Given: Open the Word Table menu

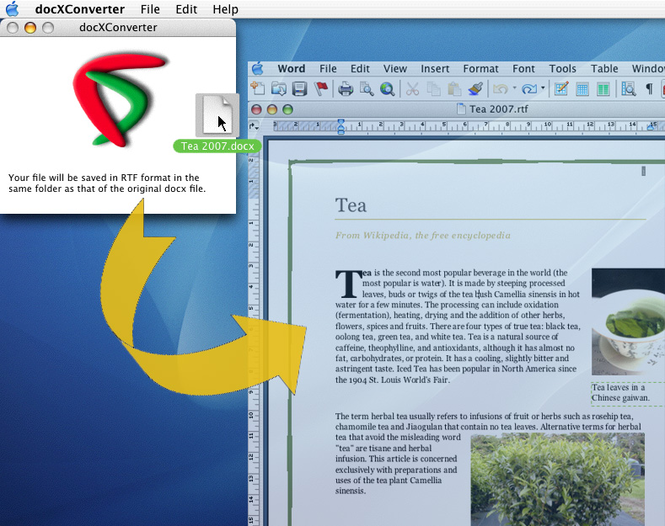Looking at the screenshot, I should coord(604,68).
